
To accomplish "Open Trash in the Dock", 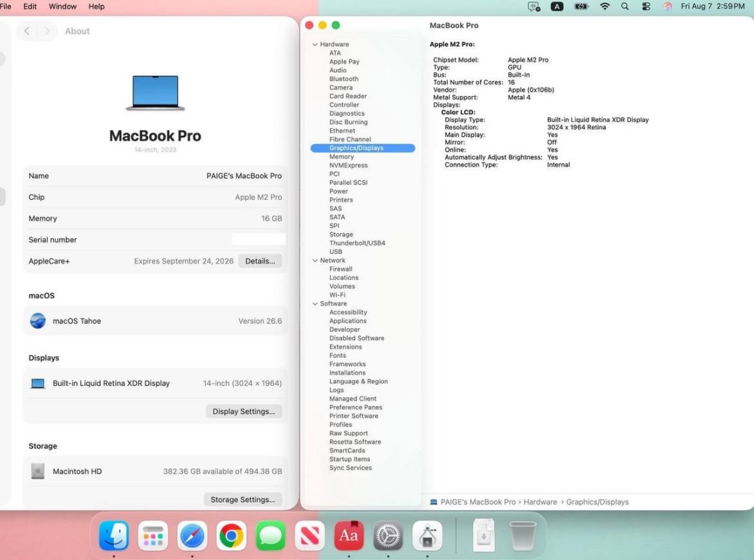I will [523, 536].
